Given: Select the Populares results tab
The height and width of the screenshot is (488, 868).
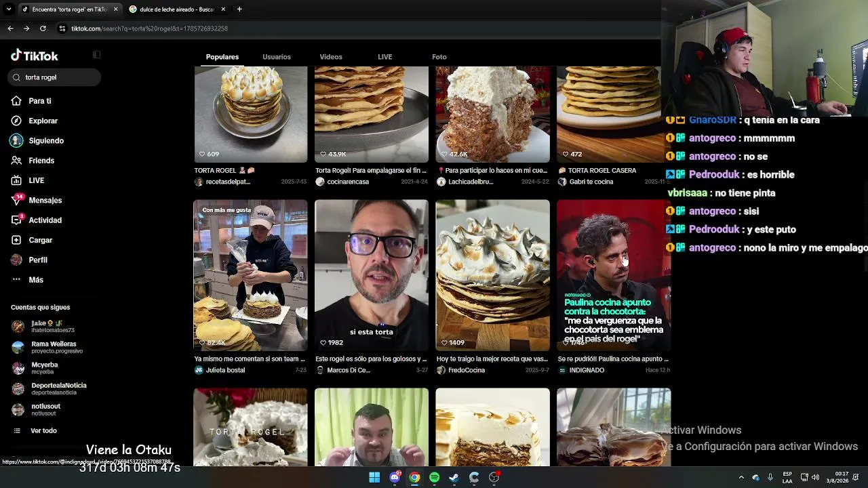Looking at the screenshot, I should tap(222, 57).
